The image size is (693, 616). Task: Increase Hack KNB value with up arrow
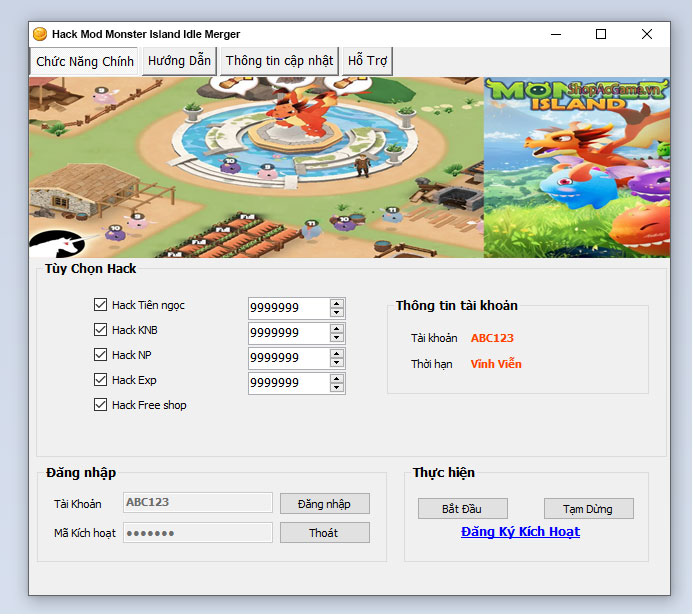coord(337,329)
